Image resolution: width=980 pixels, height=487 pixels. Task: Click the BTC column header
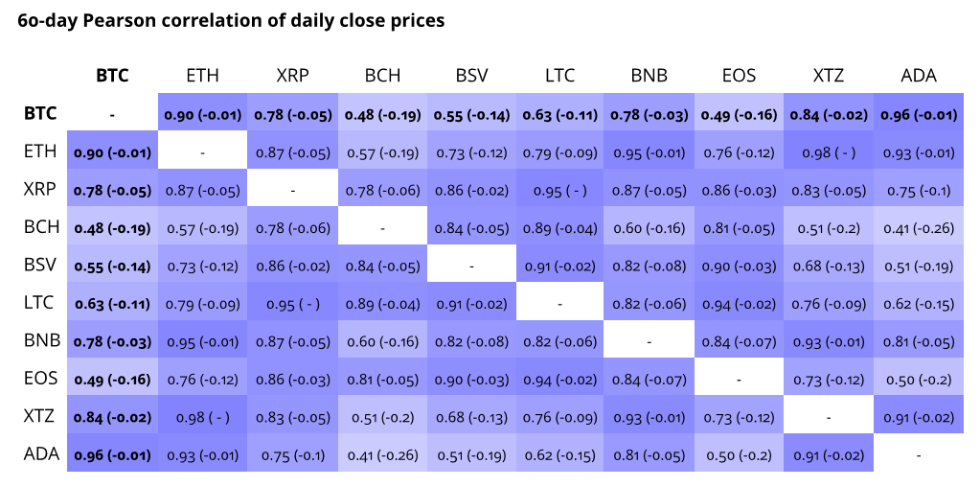(112, 76)
